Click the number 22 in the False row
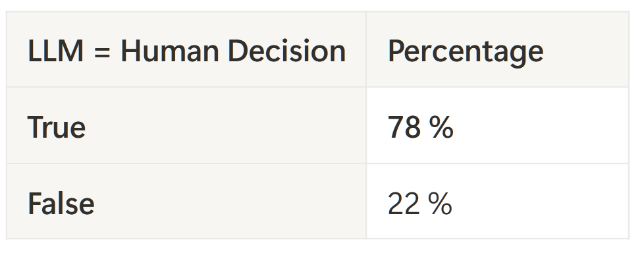 pos(404,204)
